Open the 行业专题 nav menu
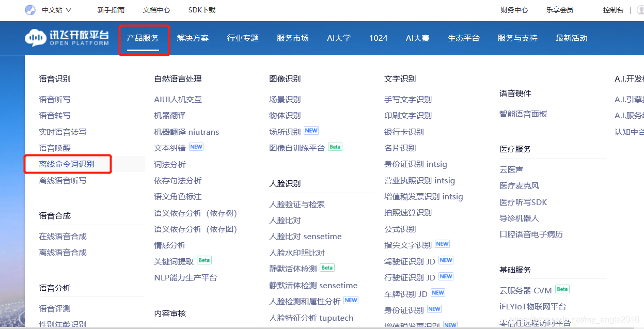The width and height of the screenshot is (644, 329). 243,38
